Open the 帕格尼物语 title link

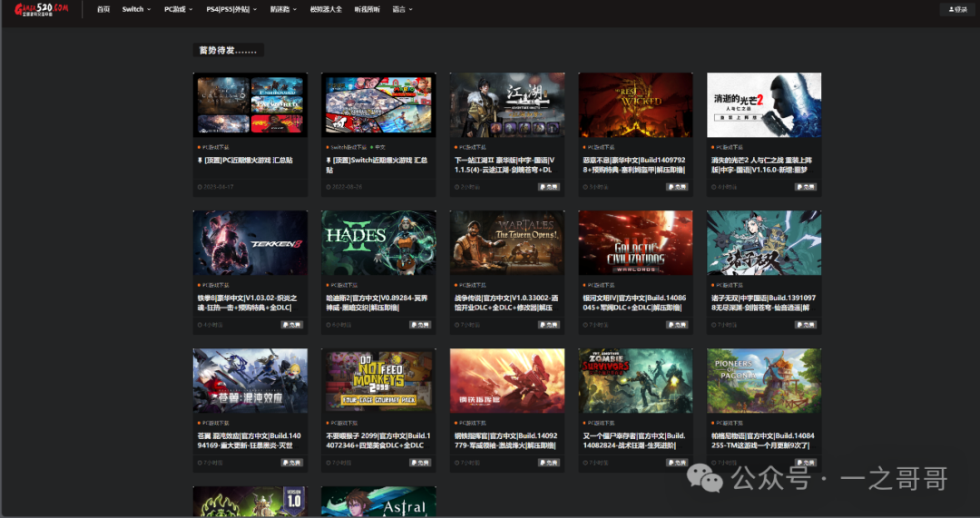tap(762, 441)
